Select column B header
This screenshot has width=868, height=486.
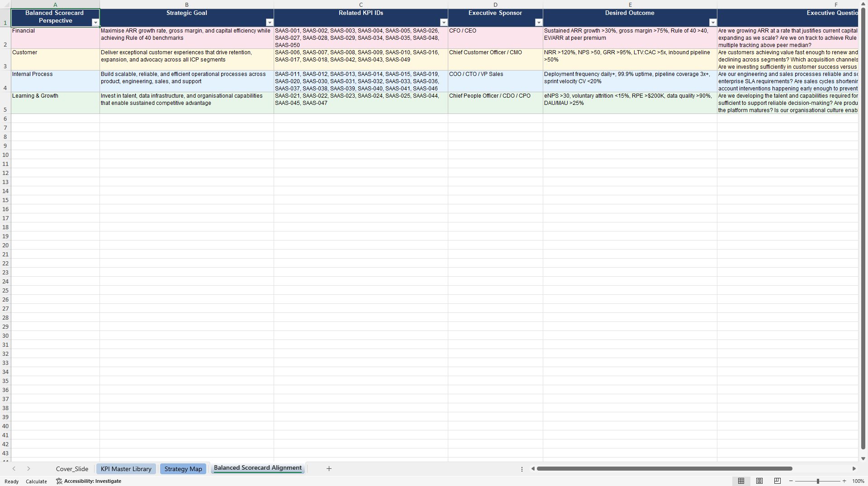tap(187, 5)
